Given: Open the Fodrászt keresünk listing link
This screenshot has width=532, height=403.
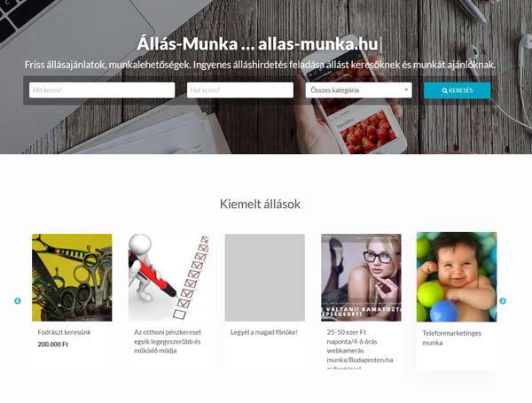Looking at the screenshot, I should coord(64,332).
